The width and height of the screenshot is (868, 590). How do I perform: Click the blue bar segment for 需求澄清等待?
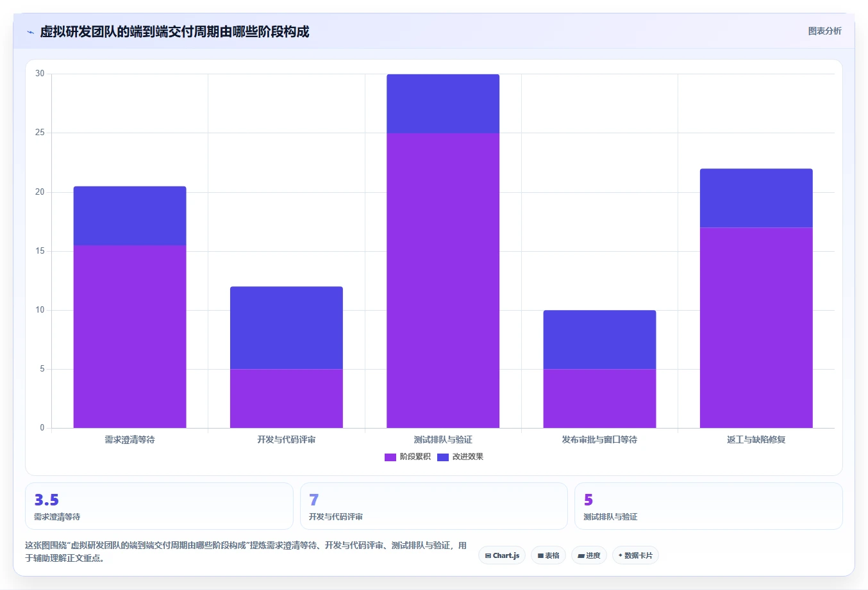(130, 216)
